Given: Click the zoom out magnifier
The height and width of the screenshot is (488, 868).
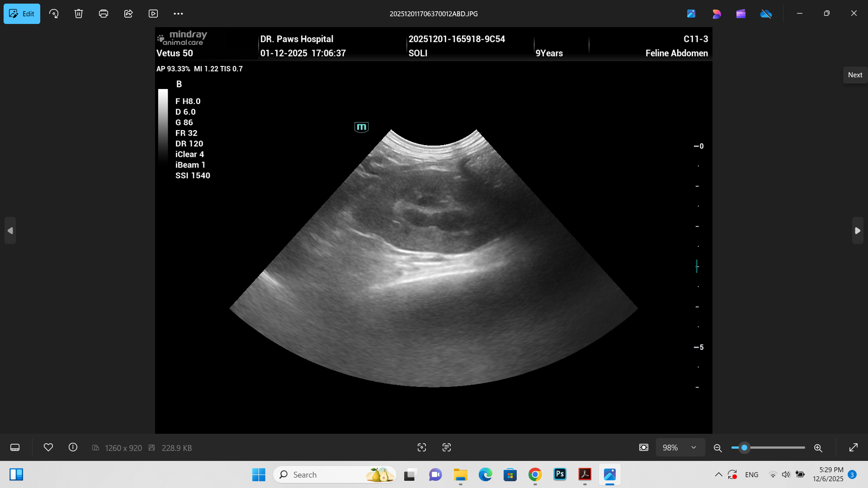Looking at the screenshot, I should (x=717, y=448).
